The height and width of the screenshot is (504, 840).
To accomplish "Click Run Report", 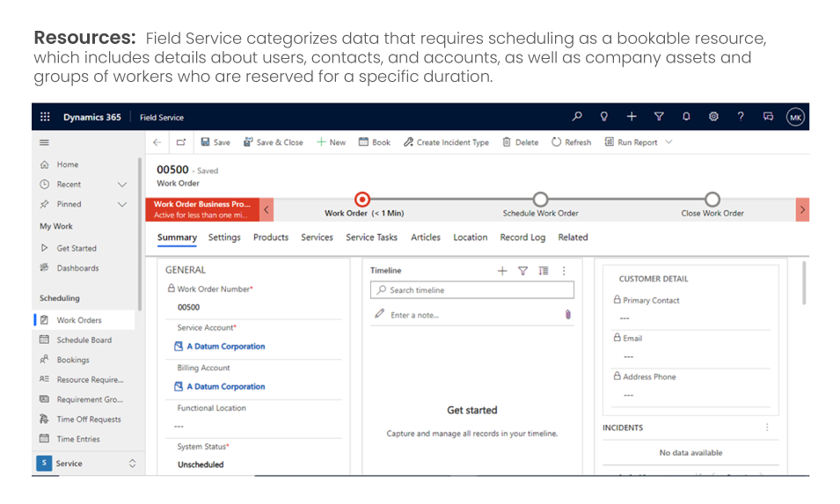I will point(631,142).
